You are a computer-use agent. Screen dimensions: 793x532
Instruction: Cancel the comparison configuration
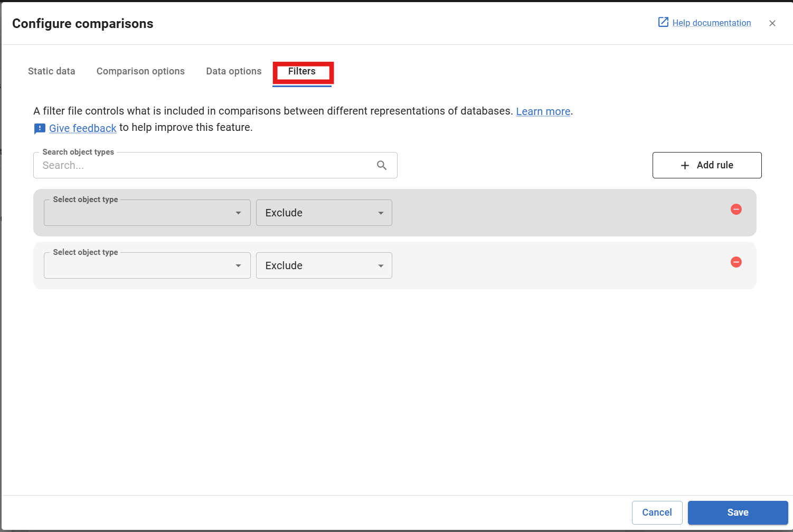click(x=657, y=512)
